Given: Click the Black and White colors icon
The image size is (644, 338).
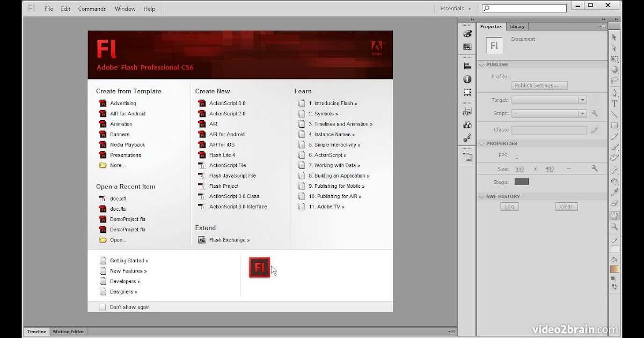Looking at the screenshot, I should (x=614, y=278).
